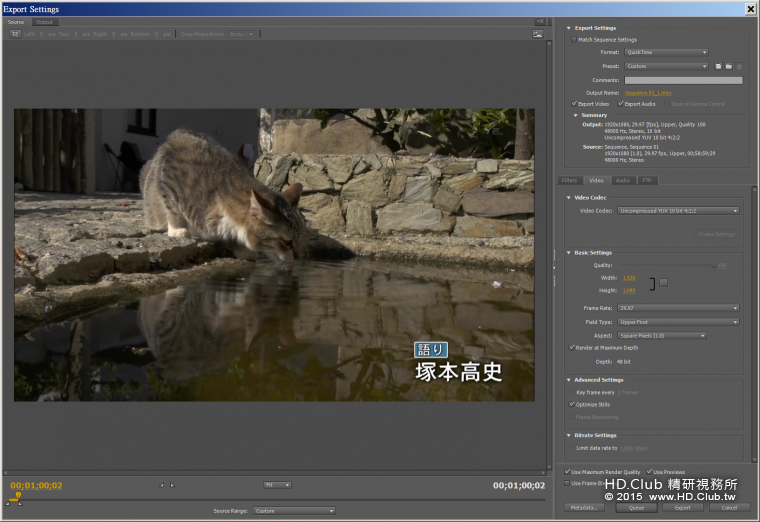Screen dimensions: 760x522
Task: Open the Video Codec dropdown
Action: pyautogui.click(x=679, y=211)
